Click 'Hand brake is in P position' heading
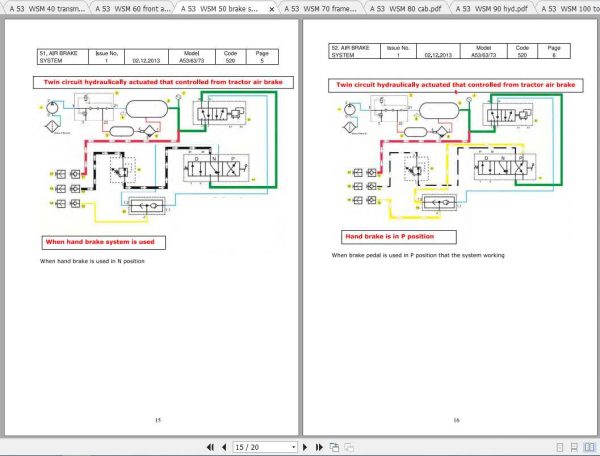600x456 pixels. pyautogui.click(x=399, y=237)
